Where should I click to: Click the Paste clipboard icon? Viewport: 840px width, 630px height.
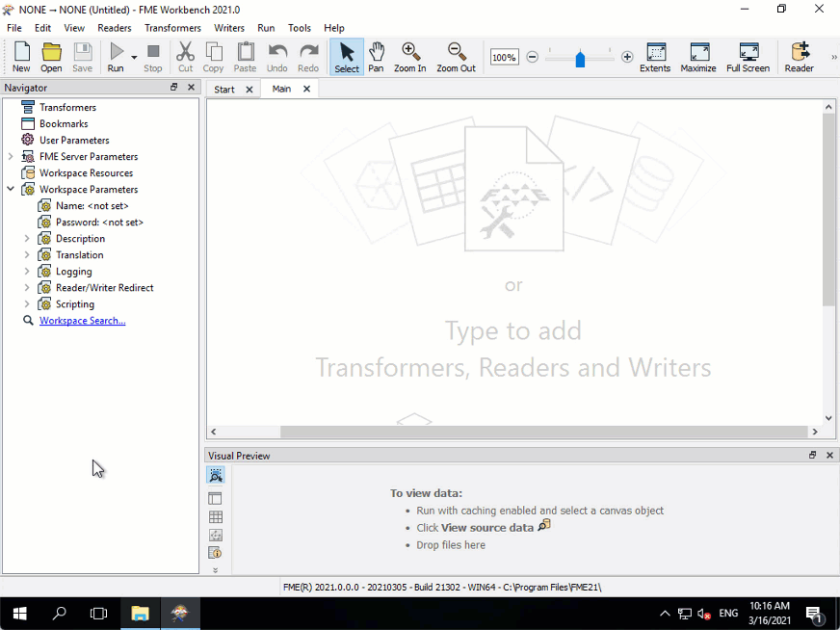coord(245,57)
